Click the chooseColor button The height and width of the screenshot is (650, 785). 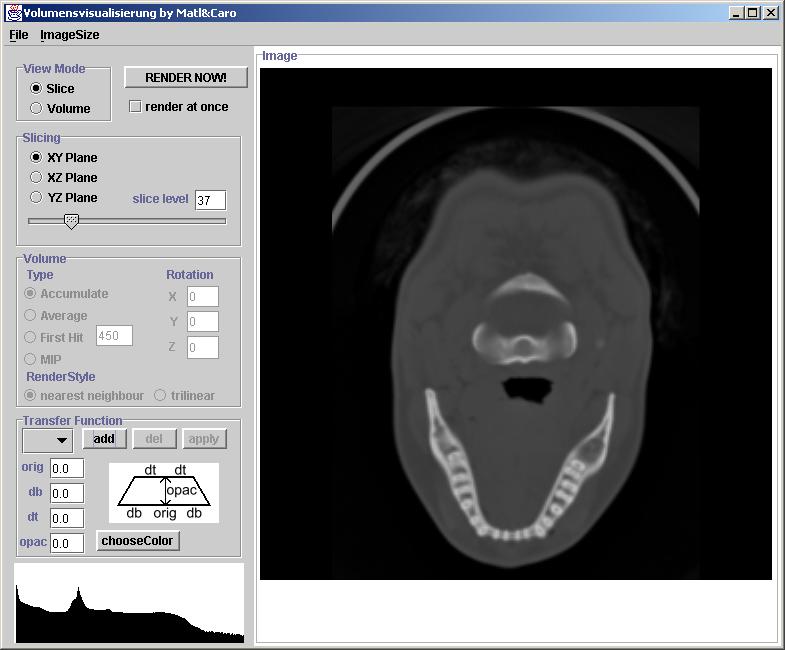[x=138, y=541]
